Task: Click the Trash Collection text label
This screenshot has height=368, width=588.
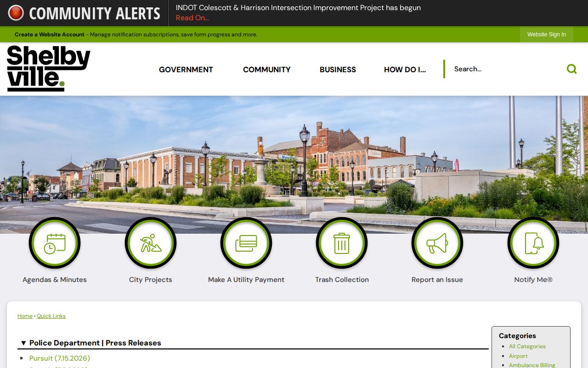Action: click(x=342, y=280)
